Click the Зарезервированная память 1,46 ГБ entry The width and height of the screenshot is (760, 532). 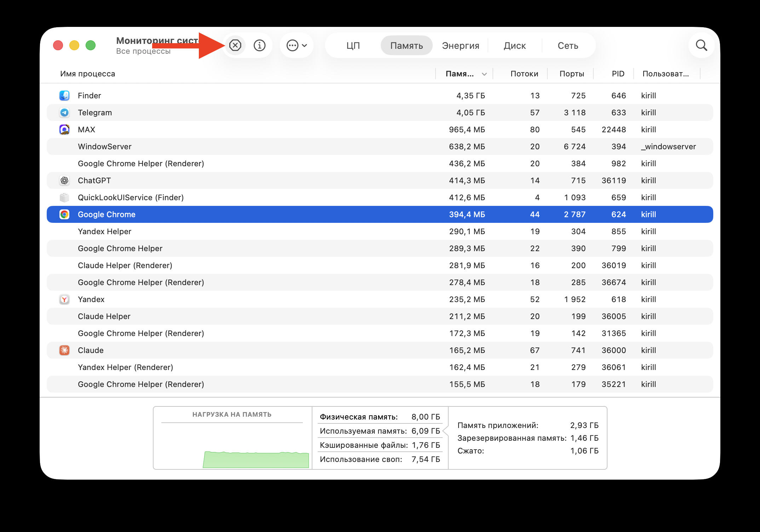pos(528,438)
